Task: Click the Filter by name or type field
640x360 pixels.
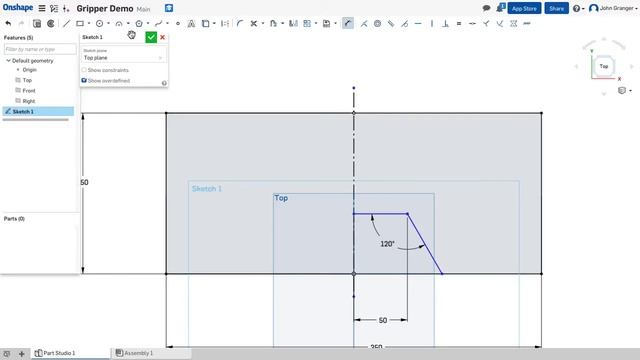Action: pos(40,49)
